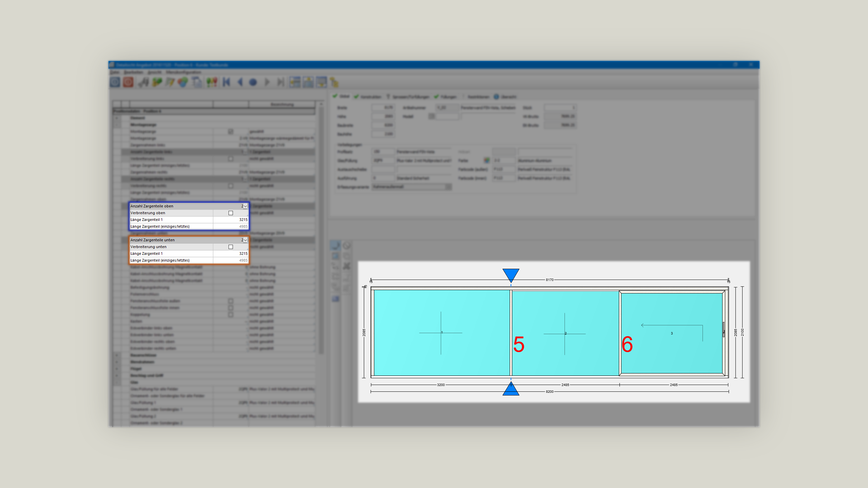Viewport: 868px width, 488px height.
Task: Jump to first position toolbar icon
Action: point(226,82)
